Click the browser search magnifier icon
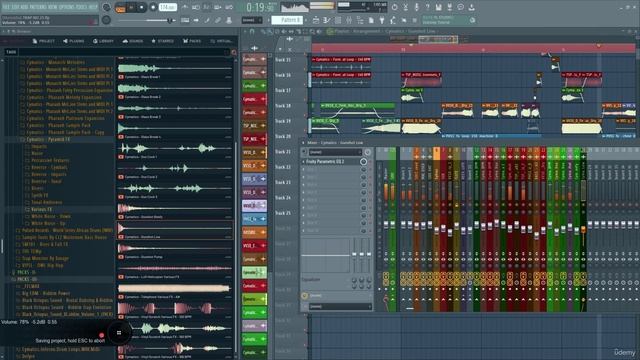Image resolution: width=640 pixels, height=360 pixels. (x=234, y=52)
